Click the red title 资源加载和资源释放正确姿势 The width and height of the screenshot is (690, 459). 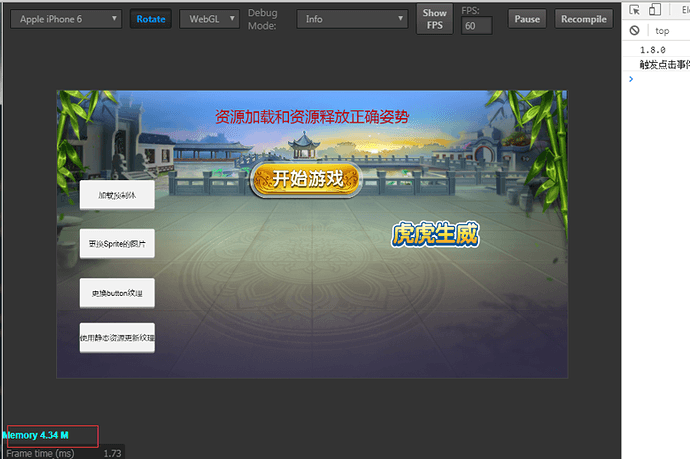[x=312, y=117]
